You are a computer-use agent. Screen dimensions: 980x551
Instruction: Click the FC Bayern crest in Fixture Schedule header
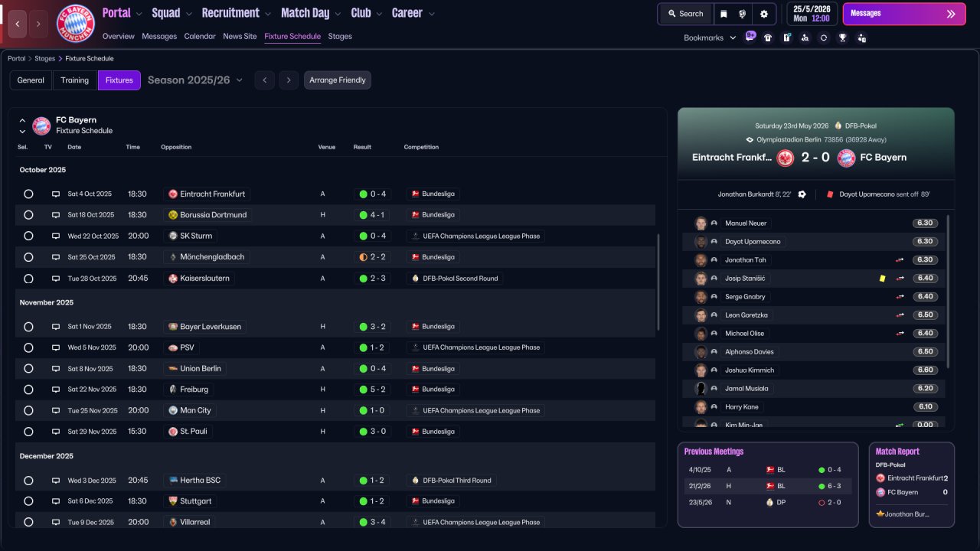coord(41,126)
